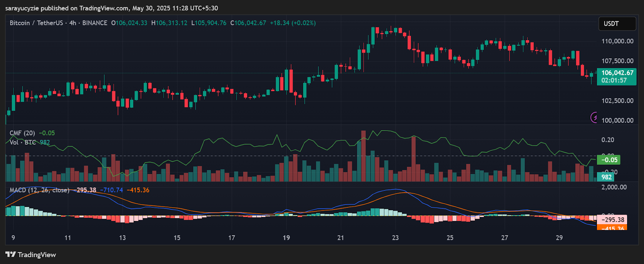Screen dimensions: 644x264
Task: Select the CMF (20) indicator label
Action: 22,133
